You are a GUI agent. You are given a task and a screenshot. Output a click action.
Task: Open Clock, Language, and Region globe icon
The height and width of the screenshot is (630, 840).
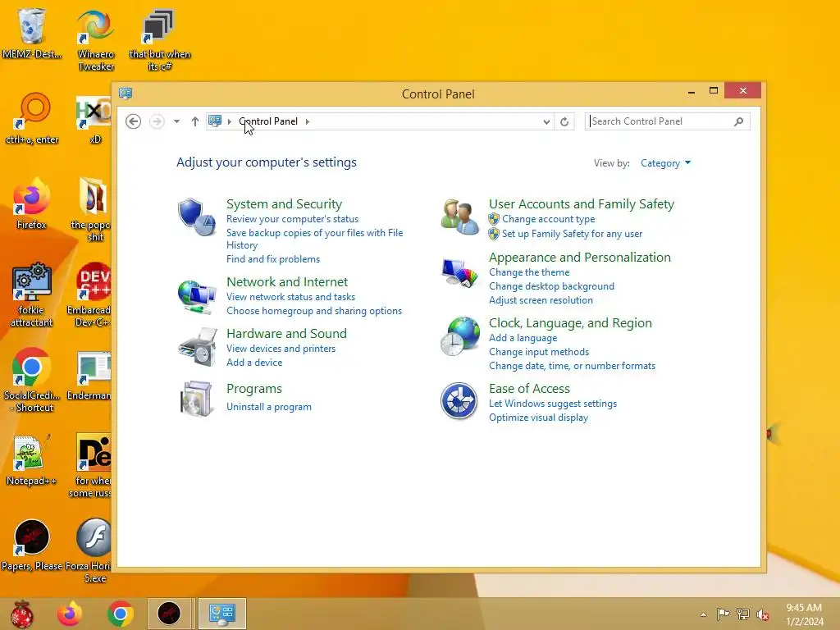[460, 336]
